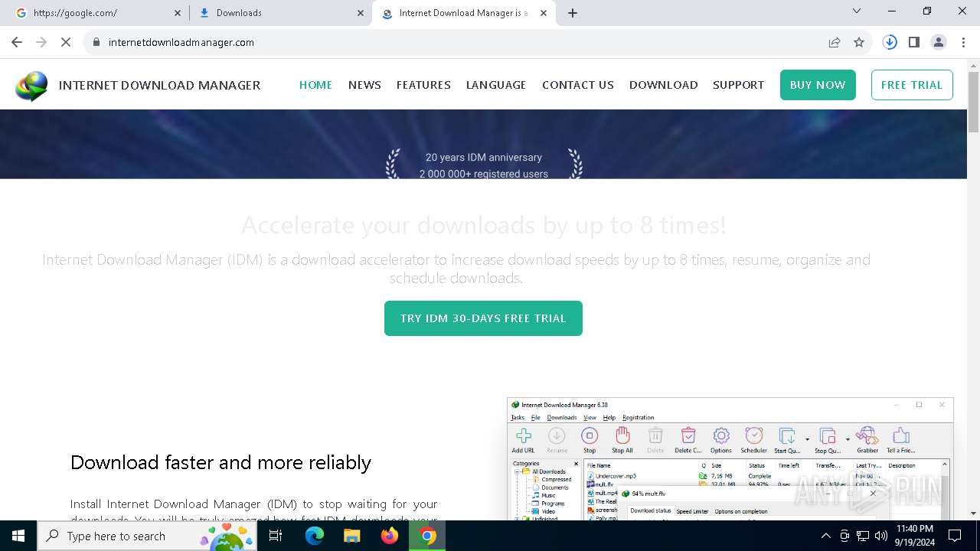Click the scrollbar down arrow
The width and height of the screenshot is (980, 551).
(x=973, y=514)
